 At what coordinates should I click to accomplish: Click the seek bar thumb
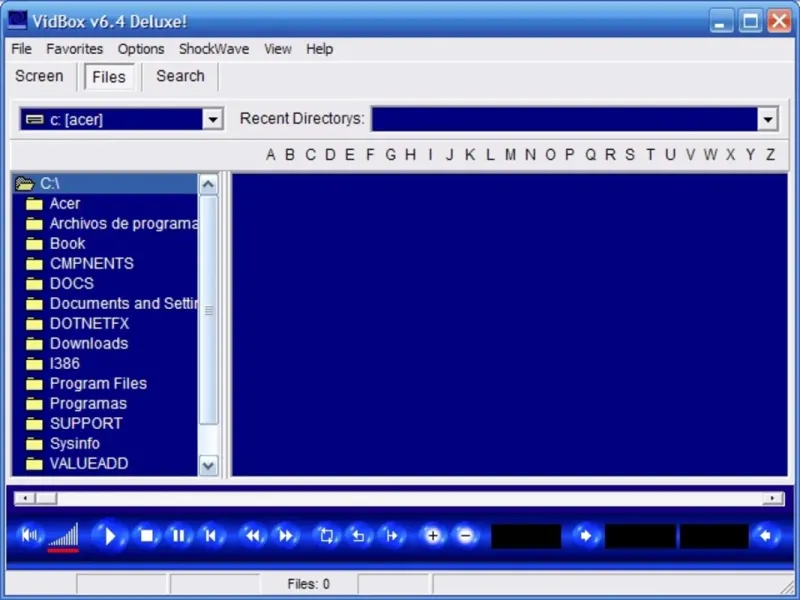[x=46, y=498]
